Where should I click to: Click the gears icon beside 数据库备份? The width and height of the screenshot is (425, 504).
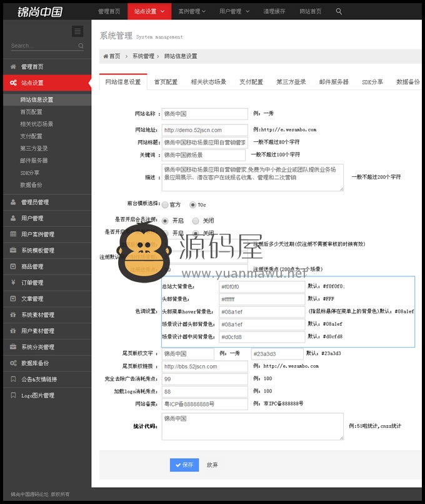pos(13,363)
